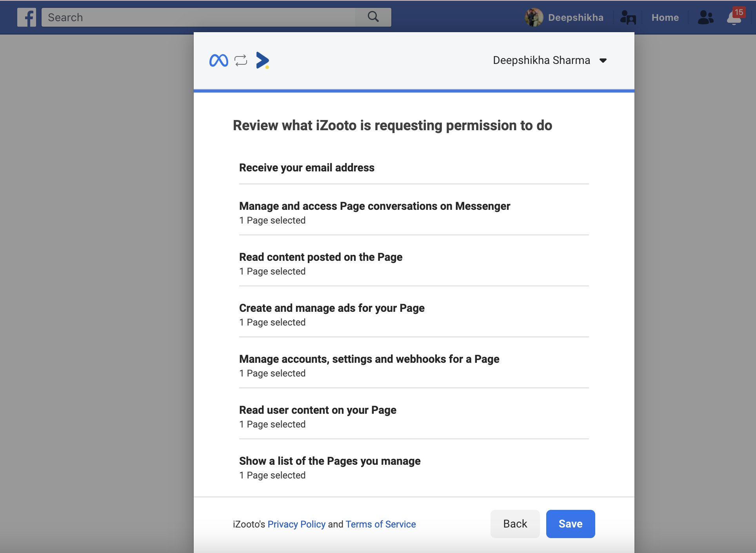Screen dimensions: 756x553
Task: Click the search magnifier icon
Action: (373, 17)
